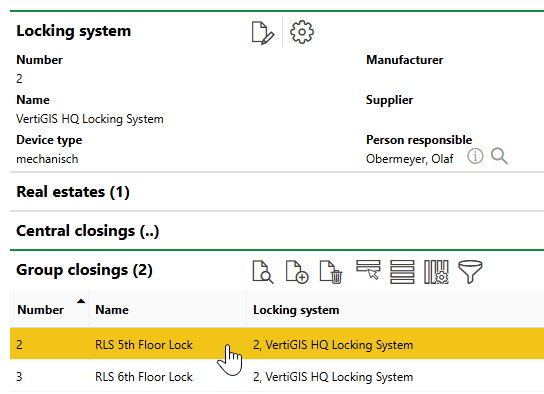Click number 2 in highlighted row

(19, 345)
